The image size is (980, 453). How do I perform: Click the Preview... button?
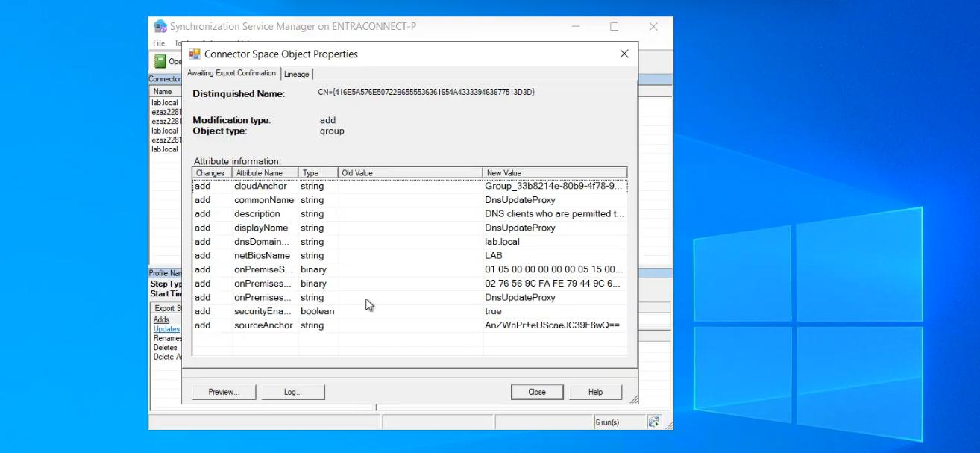tap(224, 392)
